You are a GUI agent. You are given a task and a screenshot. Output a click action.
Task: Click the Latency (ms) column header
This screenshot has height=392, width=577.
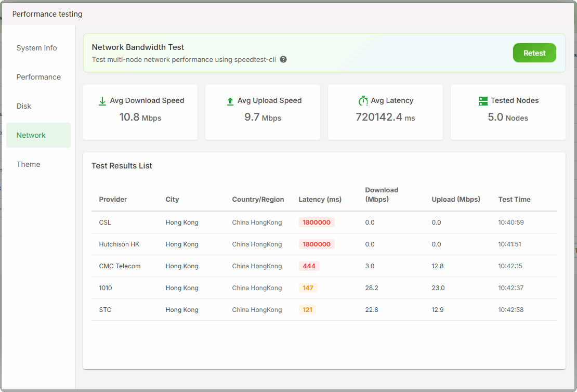(320, 200)
